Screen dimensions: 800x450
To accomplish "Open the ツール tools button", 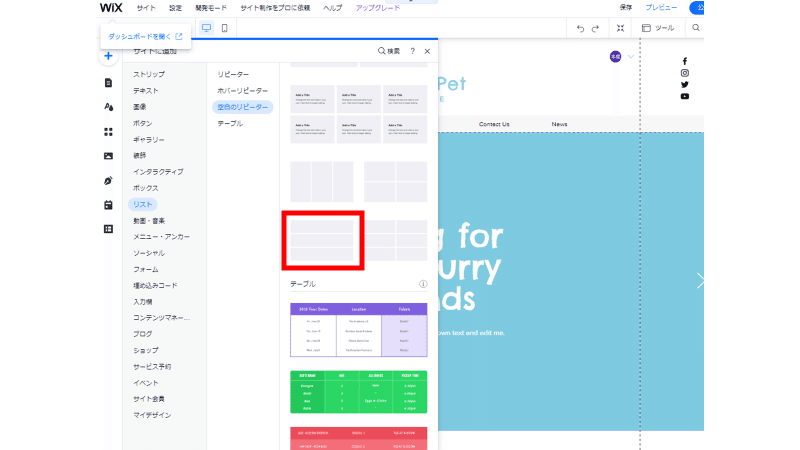I will click(658, 28).
